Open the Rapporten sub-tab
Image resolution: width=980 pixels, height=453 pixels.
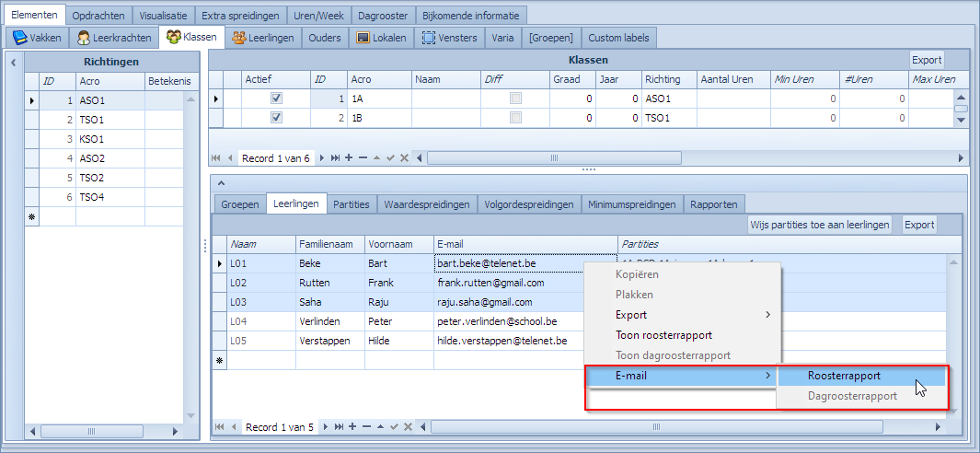click(x=714, y=204)
